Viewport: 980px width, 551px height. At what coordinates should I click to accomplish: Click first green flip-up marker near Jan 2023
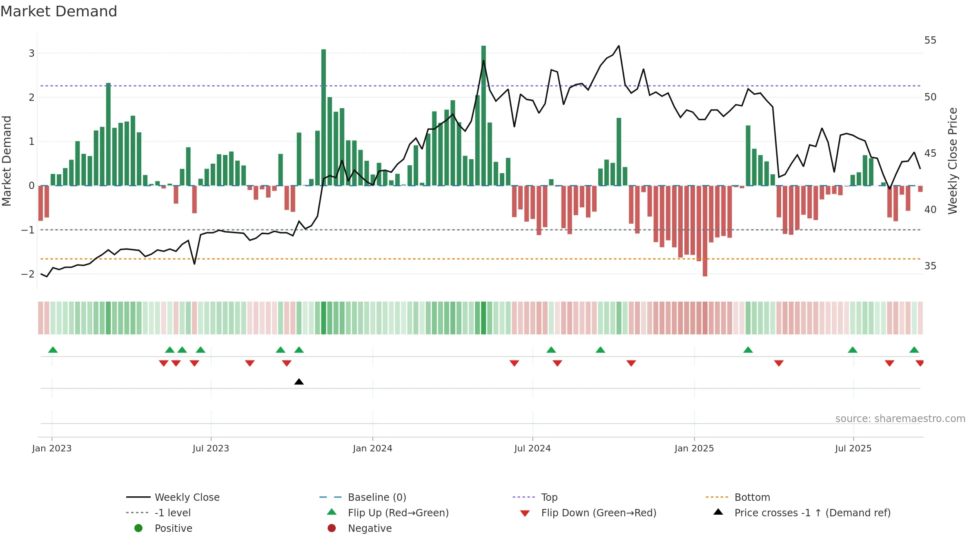click(53, 350)
